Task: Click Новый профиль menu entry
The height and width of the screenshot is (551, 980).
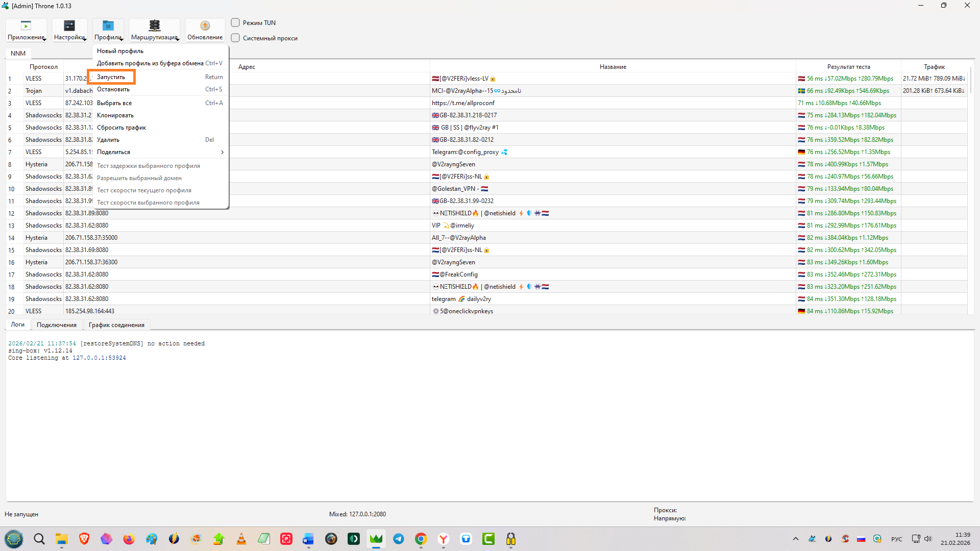Action: pos(120,51)
